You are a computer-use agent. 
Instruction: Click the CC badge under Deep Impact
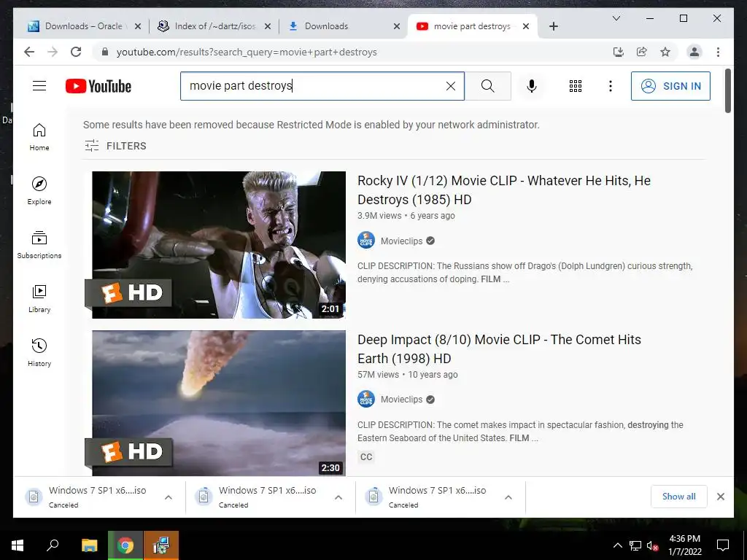pyautogui.click(x=366, y=457)
